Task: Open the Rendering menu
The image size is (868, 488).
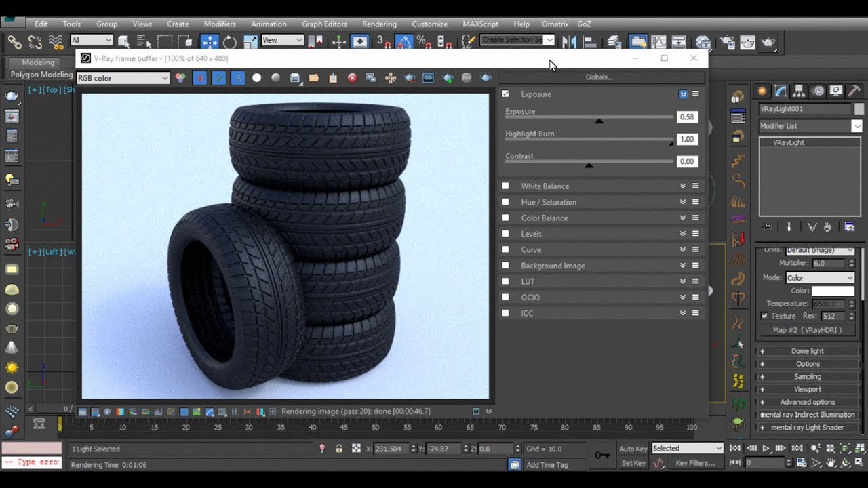Action: coord(379,24)
